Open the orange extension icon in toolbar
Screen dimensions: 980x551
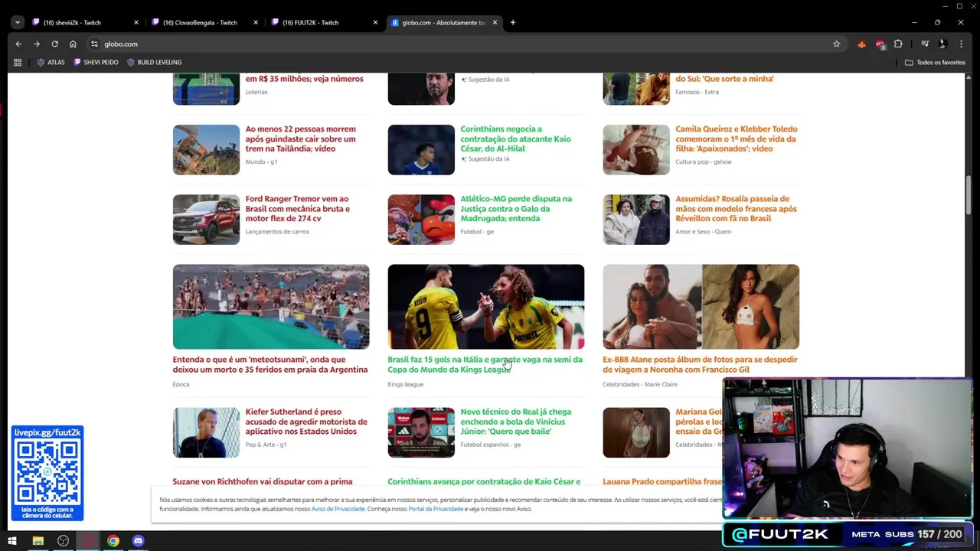(861, 44)
